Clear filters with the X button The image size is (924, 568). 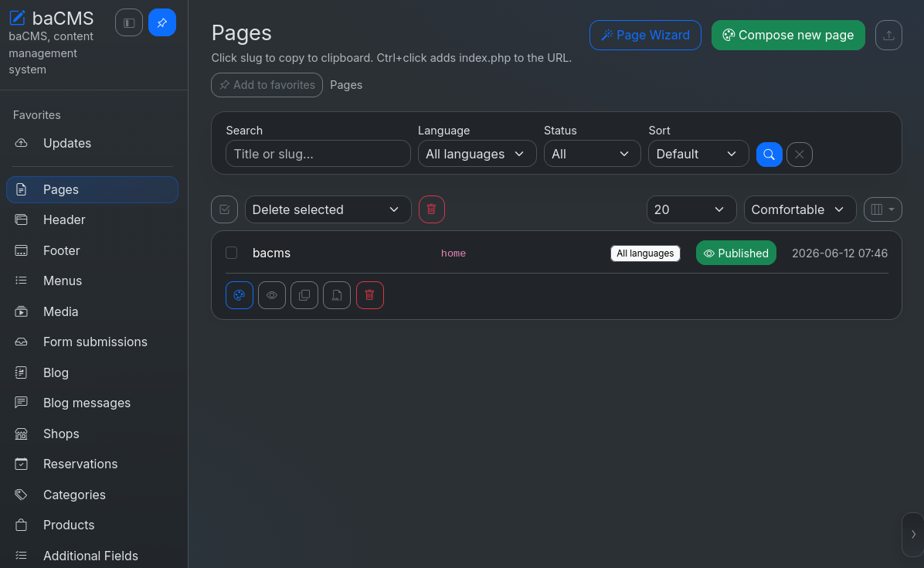799,155
